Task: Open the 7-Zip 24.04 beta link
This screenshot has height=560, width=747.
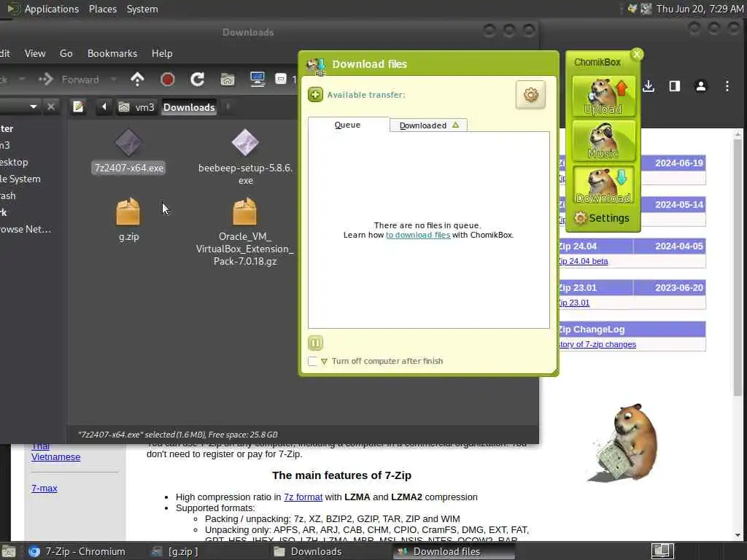Action: pyautogui.click(x=583, y=261)
